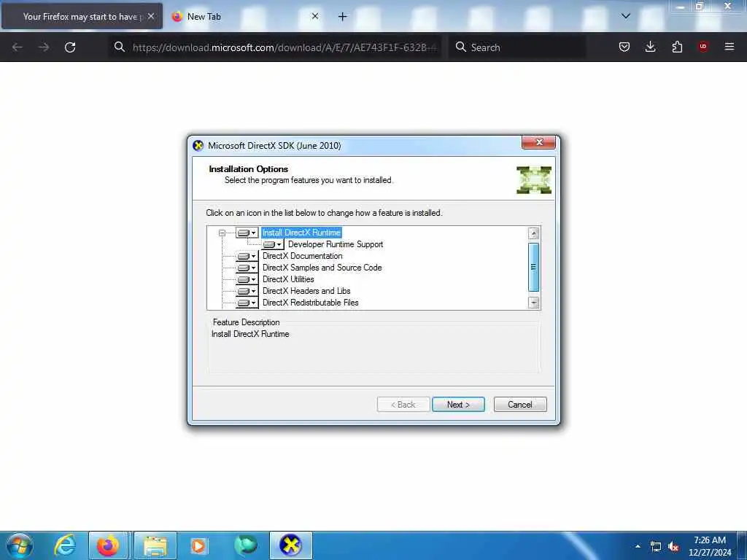Click the Next button in installer
Image resolution: width=747 pixels, height=560 pixels.
[458, 404]
